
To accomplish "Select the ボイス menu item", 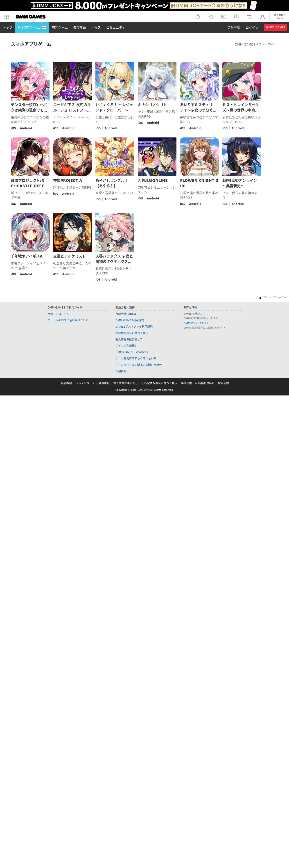I will 96,28.
